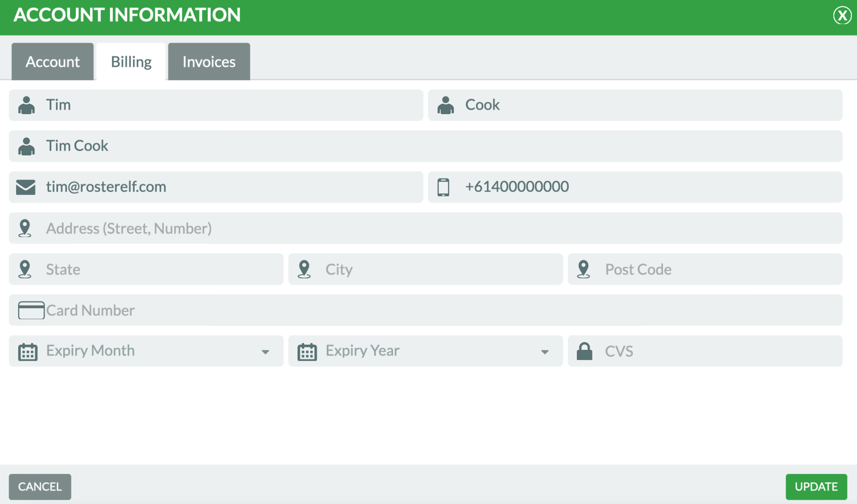Focus the phone field +61400000000
The width and height of the screenshot is (857, 504).
pyautogui.click(x=635, y=187)
